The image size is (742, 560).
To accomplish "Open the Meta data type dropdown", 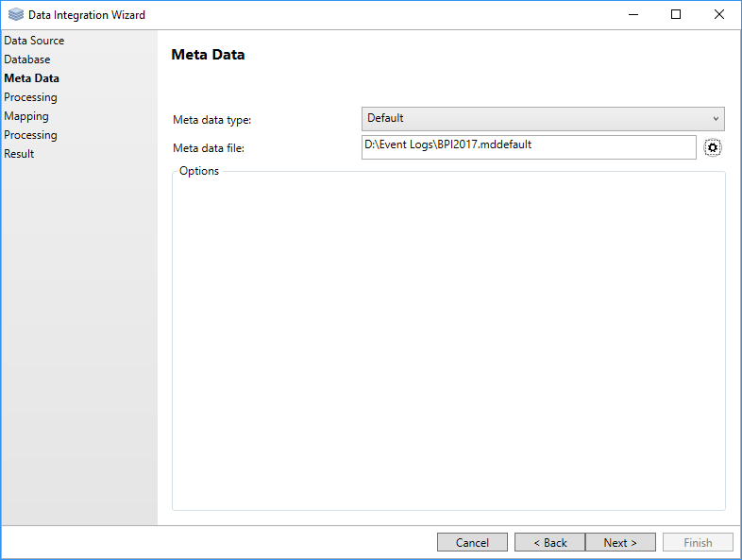I will point(543,118).
